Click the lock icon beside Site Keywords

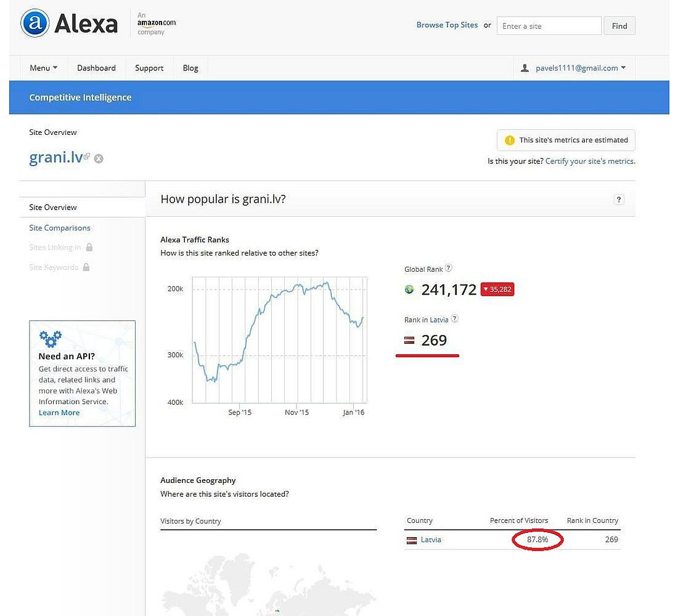coord(86,267)
